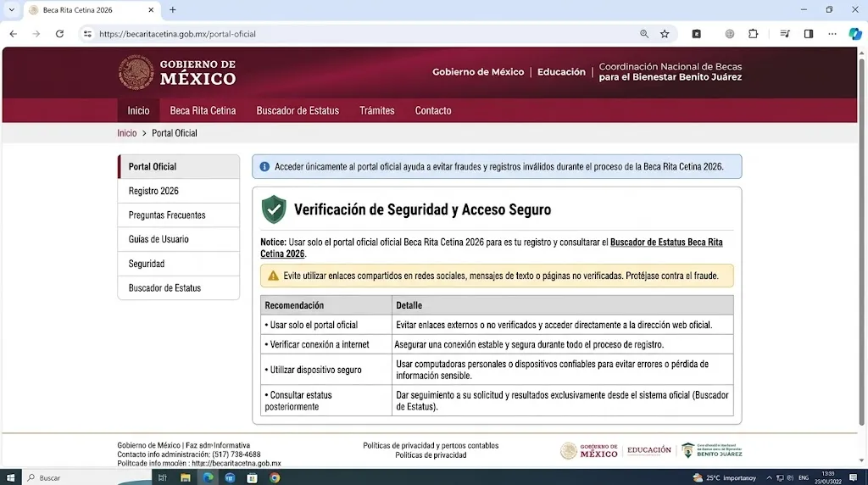This screenshot has width=868, height=485.
Task: Select 'Verificar conexión a internet' cell
Action: 326,344
